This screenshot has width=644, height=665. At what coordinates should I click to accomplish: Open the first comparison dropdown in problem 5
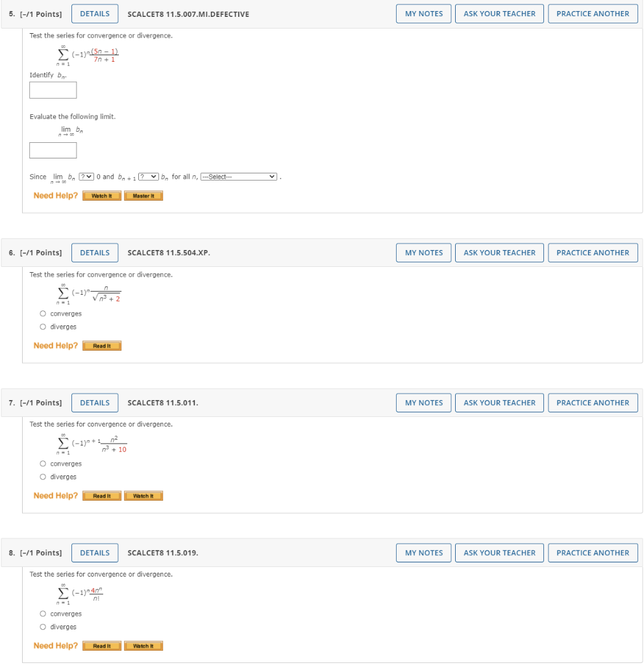(x=85, y=176)
